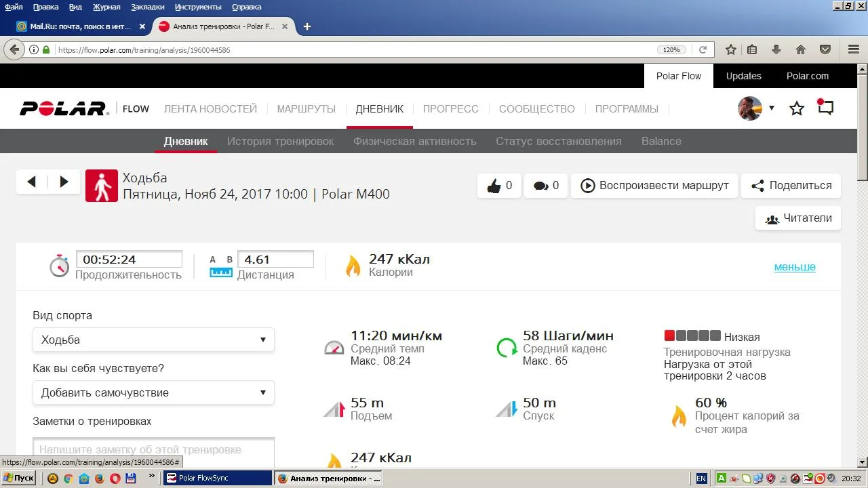Click the volume speaker tray icon
Image resolution: width=868 pixels, height=488 pixels.
click(831, 479)
